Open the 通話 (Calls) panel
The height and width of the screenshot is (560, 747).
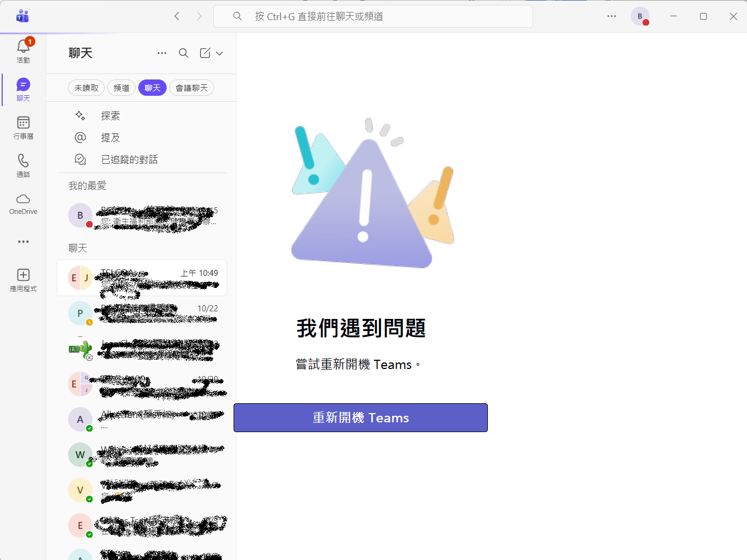tap(23, 165)
